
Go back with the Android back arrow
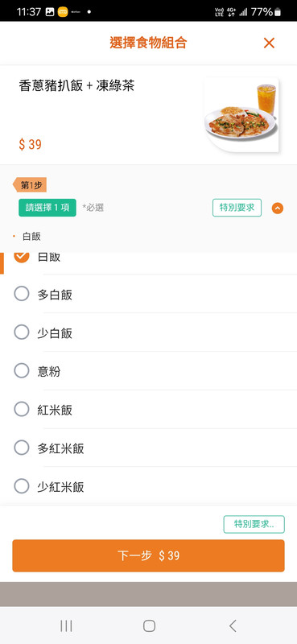[x=233, y=626]
